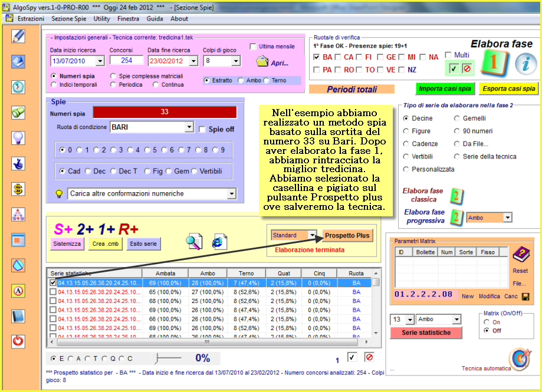Check the NA wheel checkbox
The height and width of the screenshot is (392, 542).
422,57
